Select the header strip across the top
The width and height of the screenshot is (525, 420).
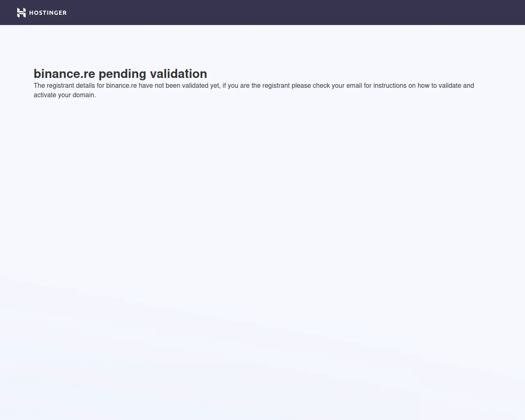[262, 12]
